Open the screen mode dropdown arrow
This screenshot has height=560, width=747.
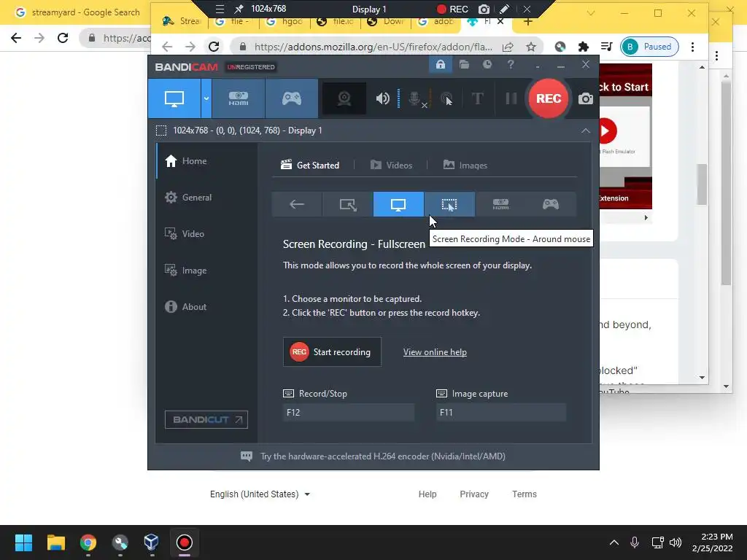[x=206, y=98]
